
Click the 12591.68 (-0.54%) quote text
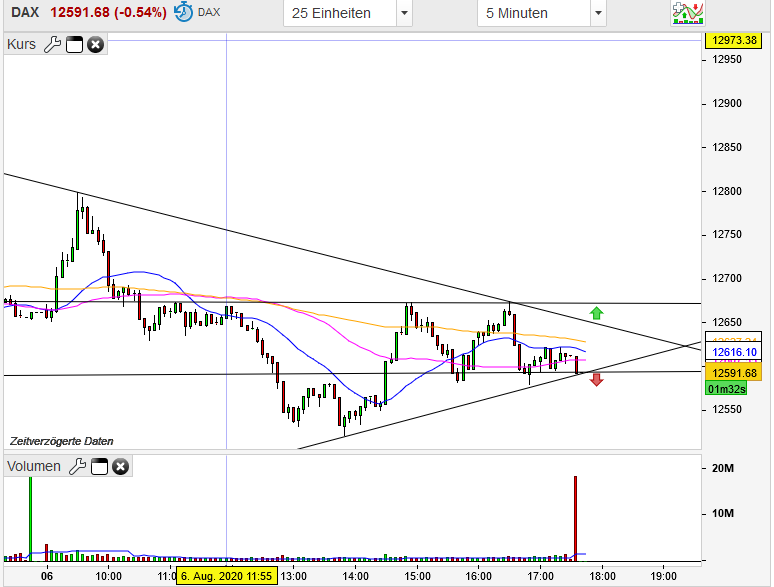click(108, 12)
